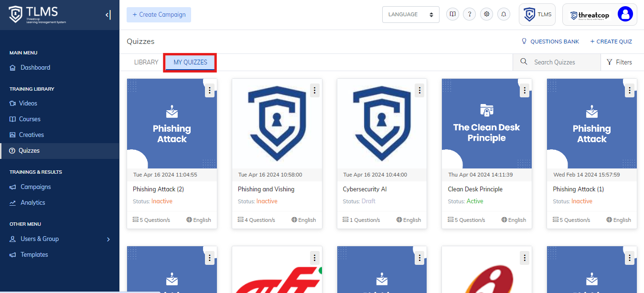
Task: Select Quizzes in the sidebar
Action: tap(60, 151)
